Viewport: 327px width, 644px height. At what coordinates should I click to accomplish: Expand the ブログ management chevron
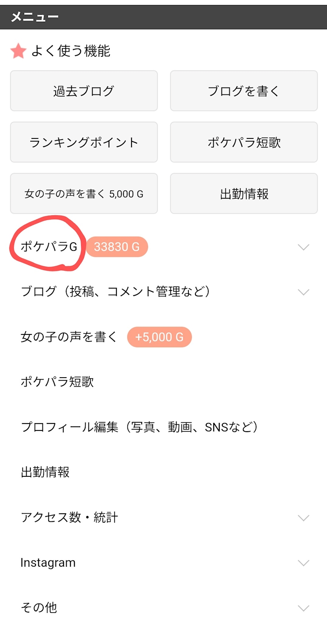303,292
